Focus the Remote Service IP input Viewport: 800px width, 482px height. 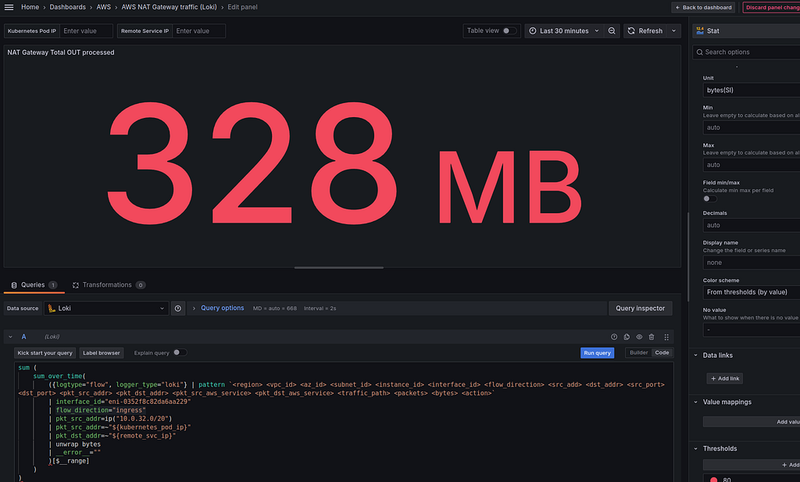[x=198, y=31]
